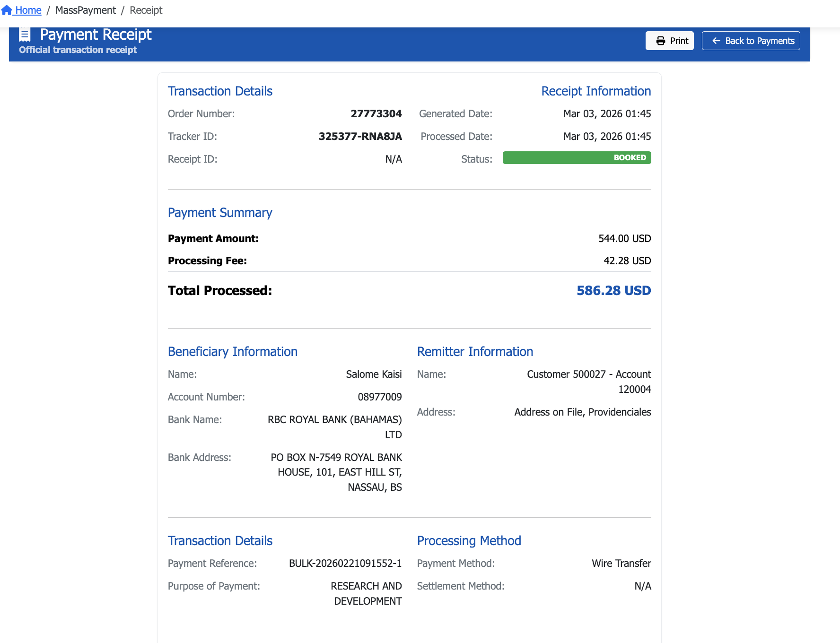Click the Home house icon in breadcrumb
This screenshot has width=840, height=643.
pos(7,10)
